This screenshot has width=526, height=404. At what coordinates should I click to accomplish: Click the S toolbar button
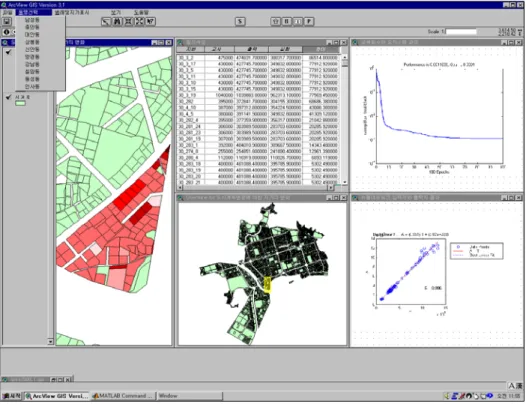[240, 21]
